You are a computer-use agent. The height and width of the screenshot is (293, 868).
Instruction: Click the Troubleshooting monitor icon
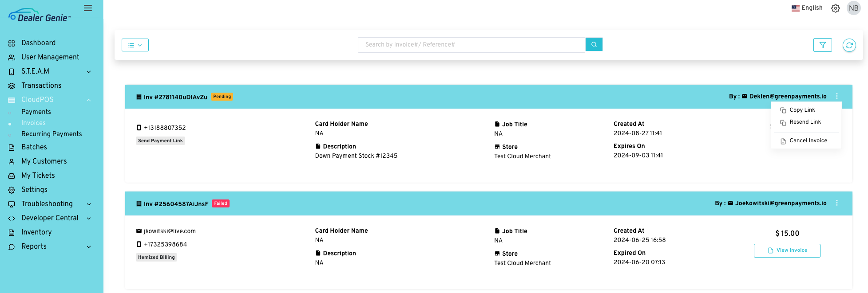click(12, 204)
